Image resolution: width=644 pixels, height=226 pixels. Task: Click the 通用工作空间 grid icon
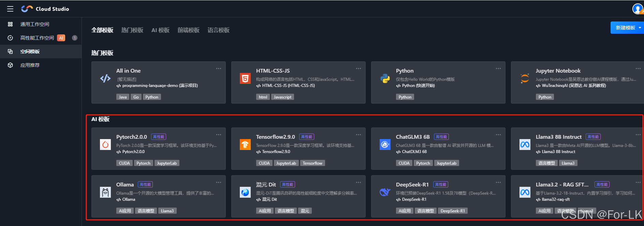(x=10, y=24)
